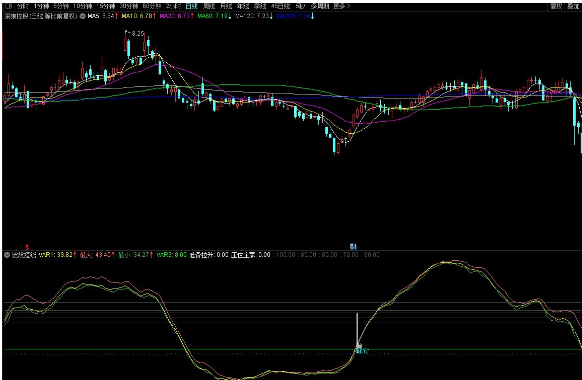Click the 叠加 overlay button at top right
582x380 pixels.
(x=573, y=6)
